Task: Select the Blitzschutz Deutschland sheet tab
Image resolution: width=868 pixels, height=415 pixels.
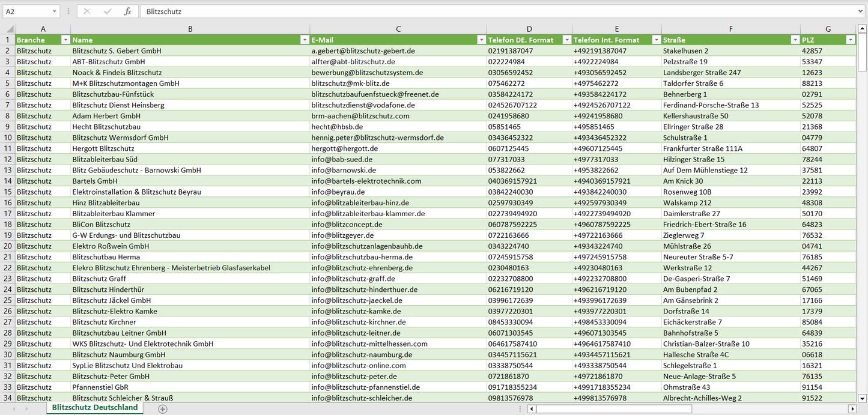Action: [x=94, y=408]
